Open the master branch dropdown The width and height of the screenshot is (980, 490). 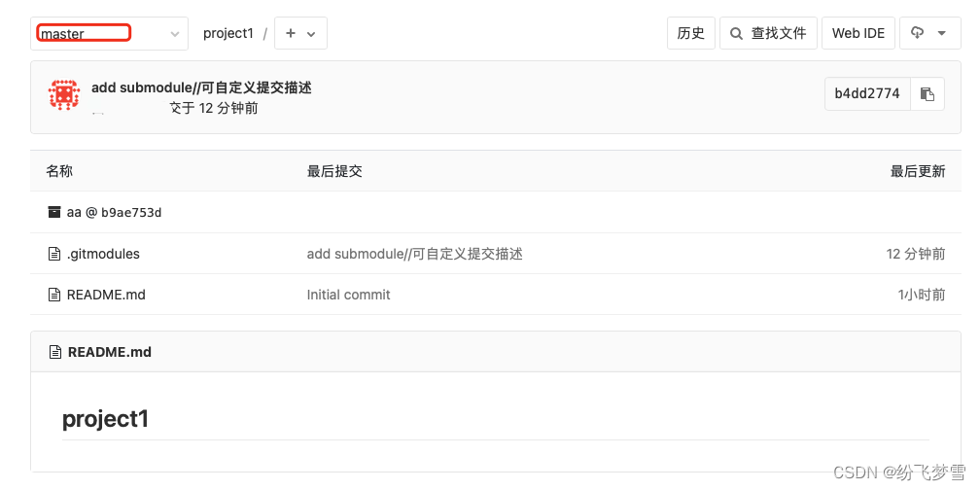point(109,33)
